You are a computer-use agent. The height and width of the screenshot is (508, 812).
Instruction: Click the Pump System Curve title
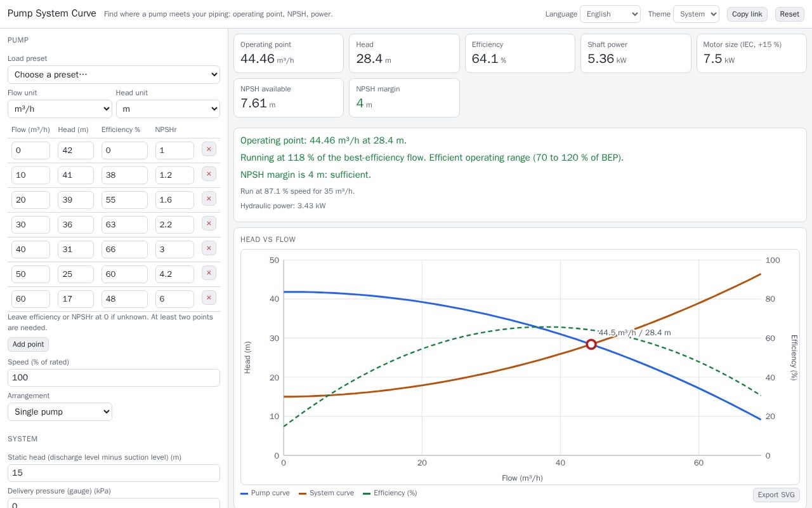pos(52,13)
